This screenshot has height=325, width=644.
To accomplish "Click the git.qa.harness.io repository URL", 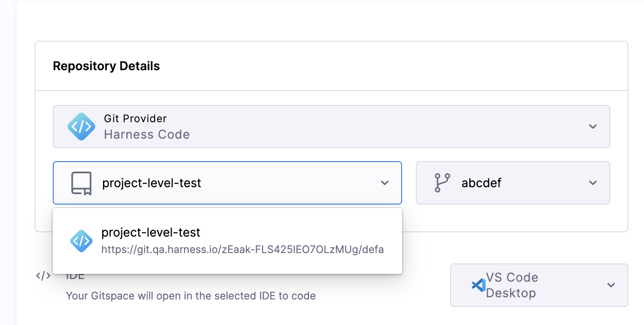I will (x=242, y=250).
